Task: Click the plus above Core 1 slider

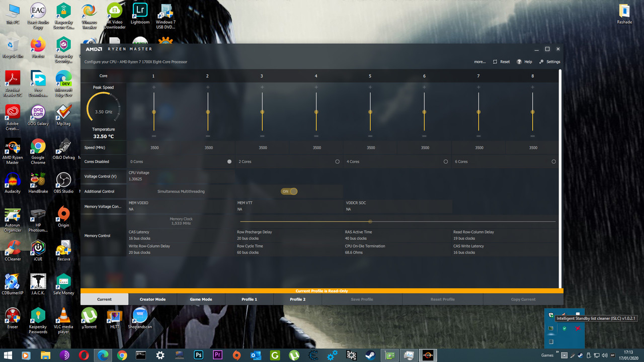Action: (x=153, y=87)
